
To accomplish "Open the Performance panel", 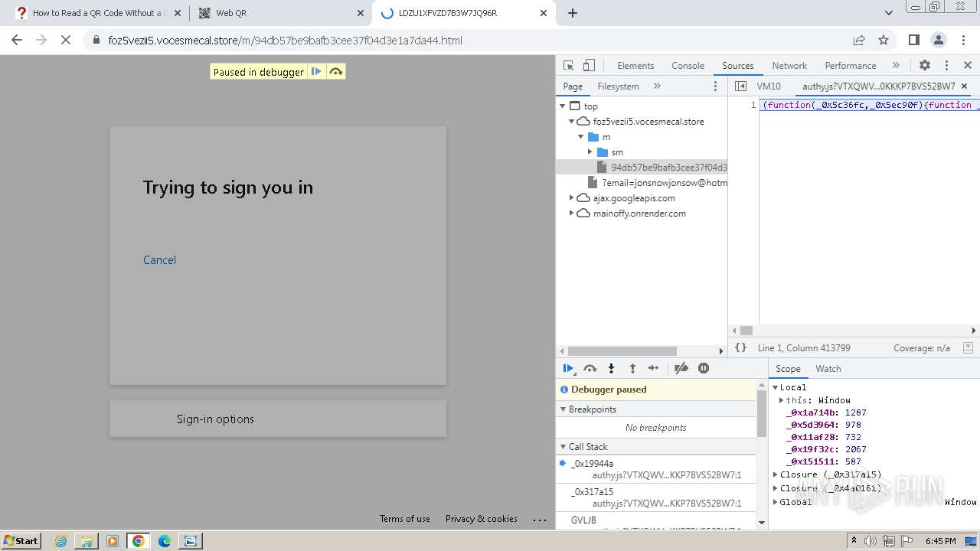I will (x=850, y=66).
